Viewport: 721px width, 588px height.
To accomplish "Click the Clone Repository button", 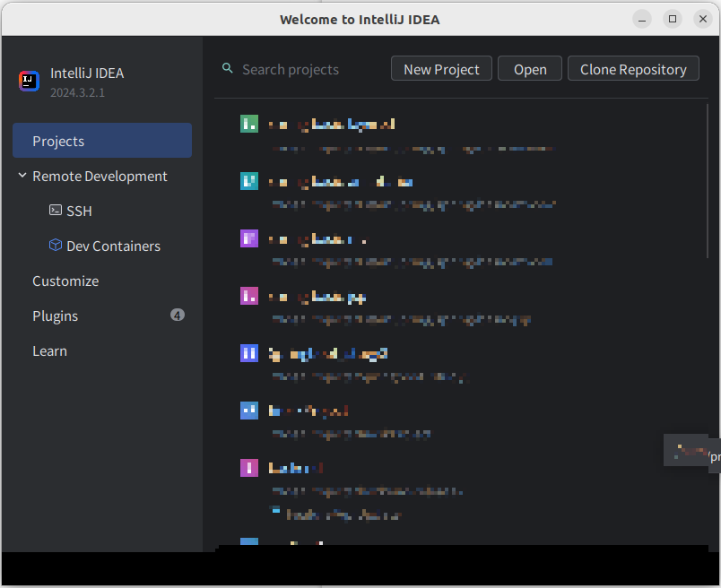I will (x=633, y=69).
